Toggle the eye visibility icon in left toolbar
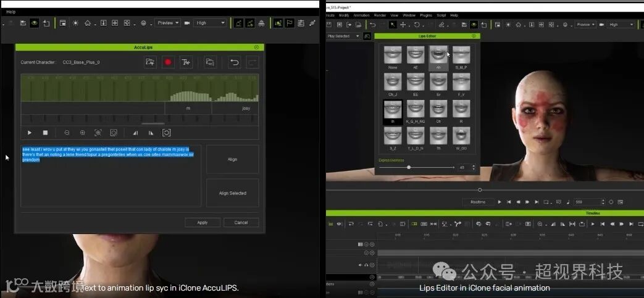This screenshot has height=298, width=644. click(35, 23)
